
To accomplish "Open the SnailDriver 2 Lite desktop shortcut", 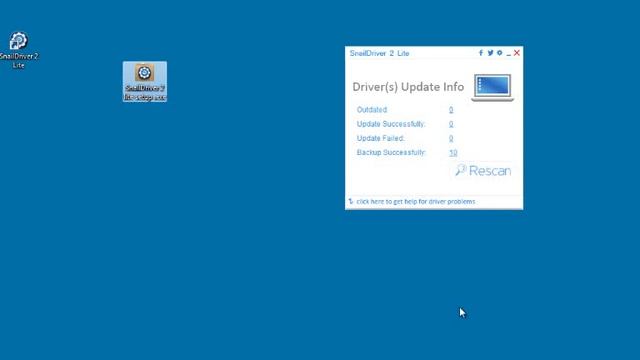I will pyautogui.click(x=18, y=50).
